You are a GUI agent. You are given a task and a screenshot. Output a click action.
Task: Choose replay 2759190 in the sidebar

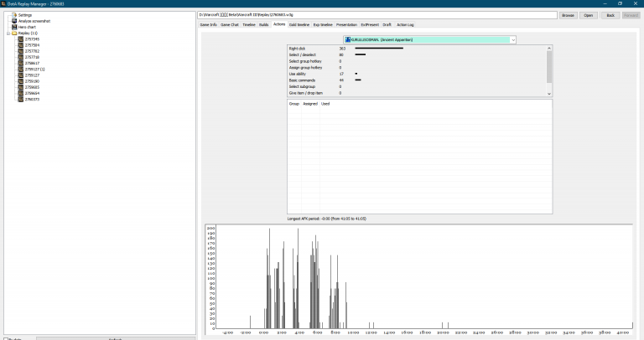point(33,80)
